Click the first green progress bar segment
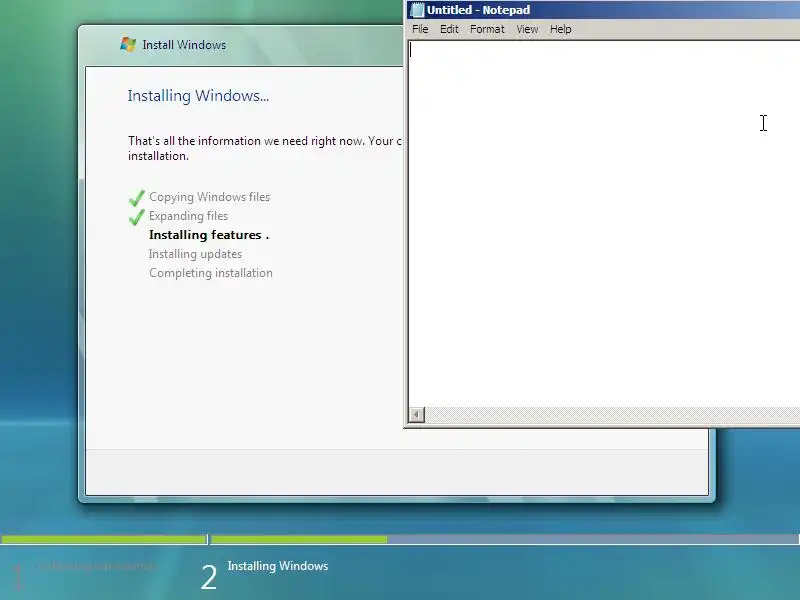This screenshot has height=600, width=800. tap(104, 539)
